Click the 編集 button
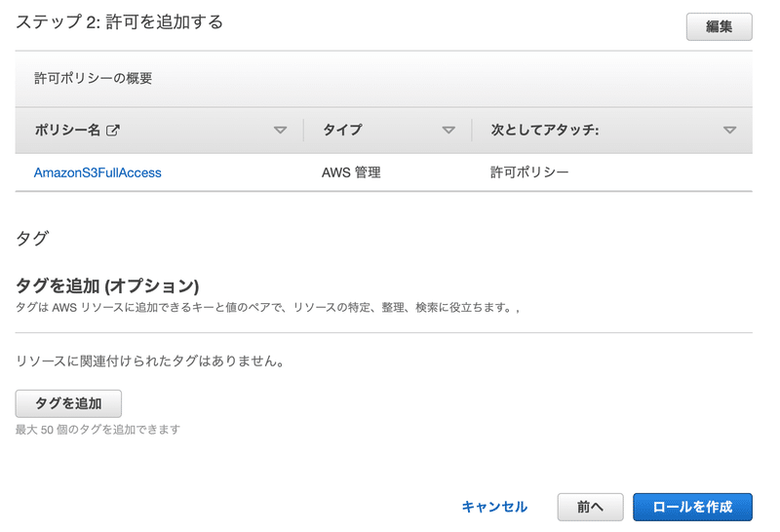The image size is (780, 532). coord(719,26)
